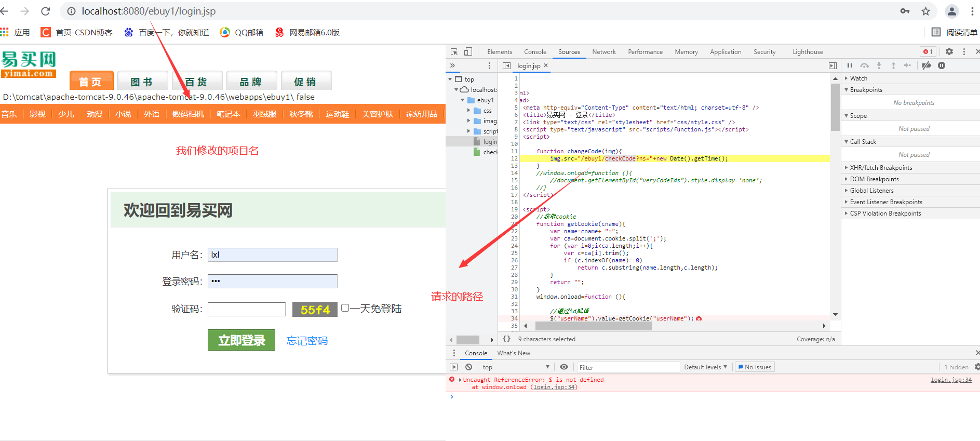Click the Clear console icon
Image resolution: width=980 pixels, height=441 pixels.
pos(468,367)
